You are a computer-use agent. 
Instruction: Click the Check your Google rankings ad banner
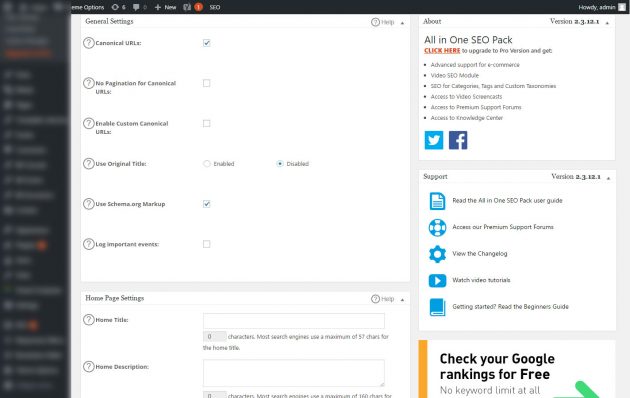pos(517,369)
